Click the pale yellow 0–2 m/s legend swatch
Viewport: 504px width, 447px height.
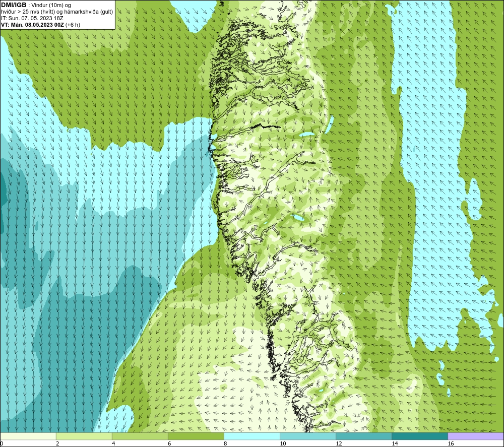click(x=28, y=436)
